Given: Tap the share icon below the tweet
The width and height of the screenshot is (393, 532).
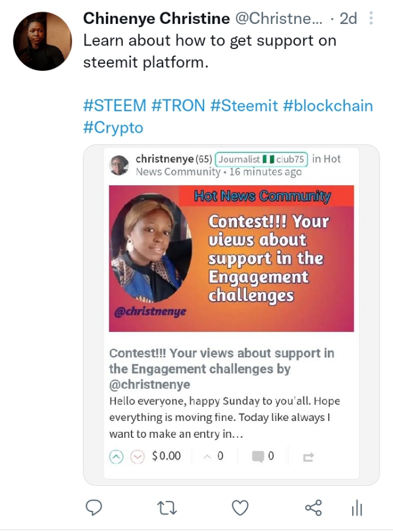Looking at the screenshot, I should coord(313,508).
